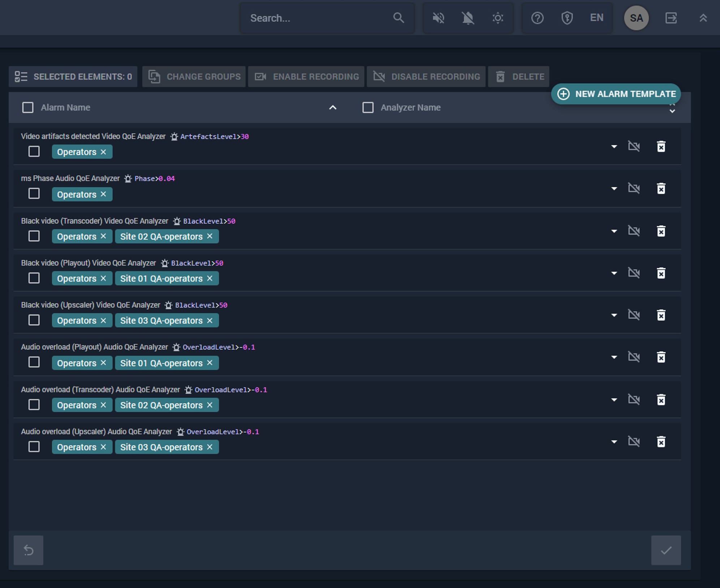This screenshot has width=720, height=588.
Task: Toggle recording icon for Audio overload (Upscaler)
Action: point(634,441)
